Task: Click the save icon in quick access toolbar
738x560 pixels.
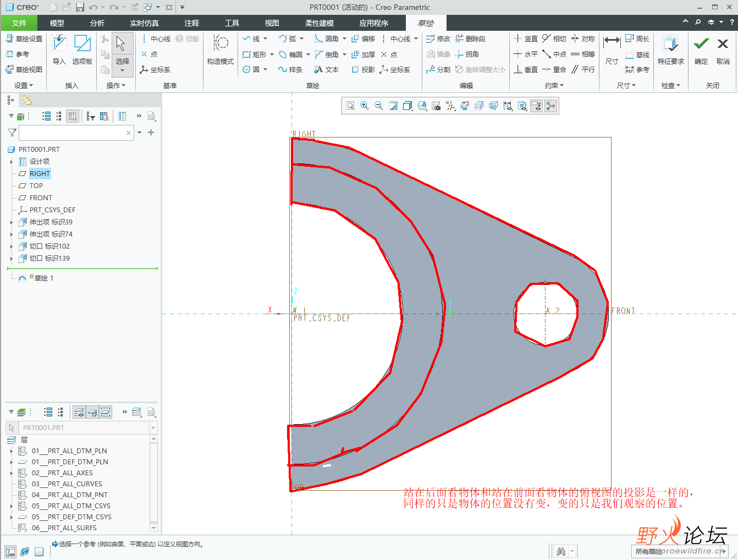Action: coord(80,7)
